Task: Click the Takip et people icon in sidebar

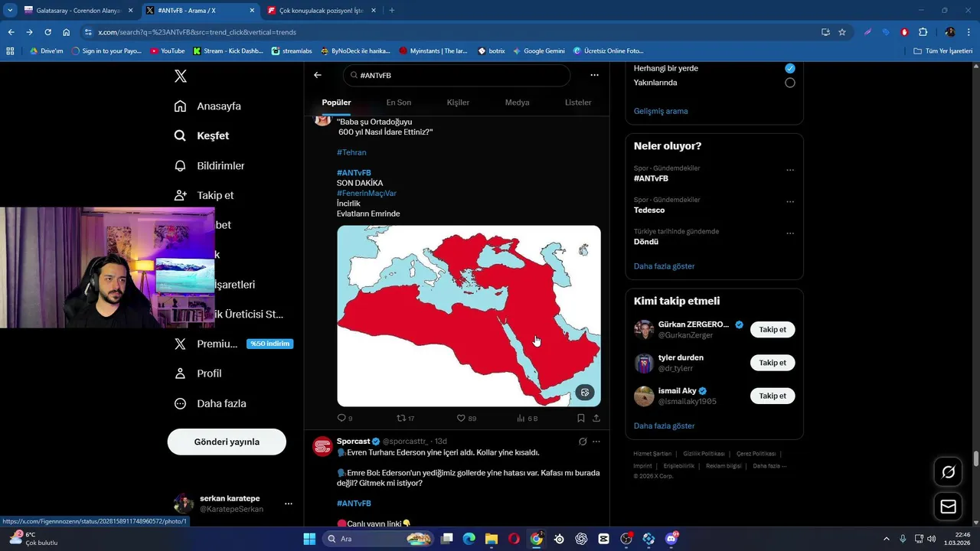Action: [x=181, y=195]
